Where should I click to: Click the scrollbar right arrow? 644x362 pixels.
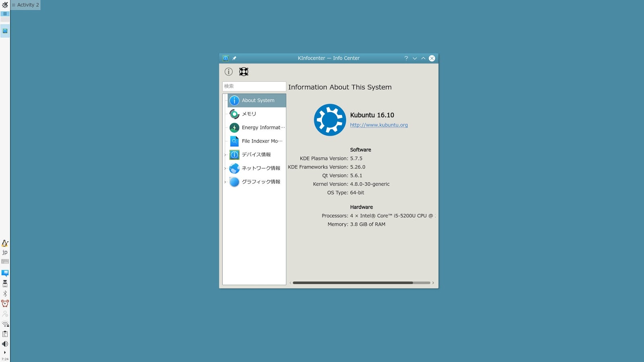[433, 283]
